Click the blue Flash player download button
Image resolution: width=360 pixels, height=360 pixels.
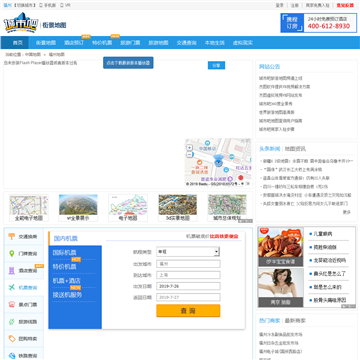coord(128,63)
